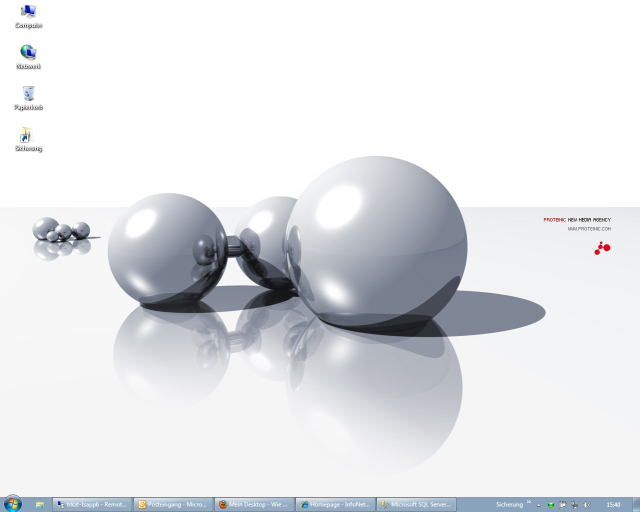Click the volume speaker tray icon
This screenshot has width=640, height=512.
click(586, 505)
